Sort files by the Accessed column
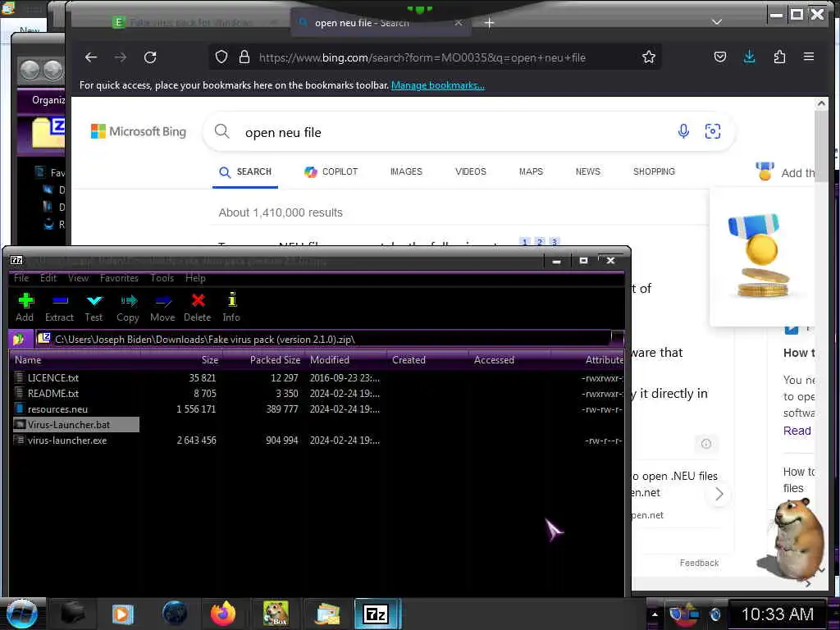 coord(509,360)
